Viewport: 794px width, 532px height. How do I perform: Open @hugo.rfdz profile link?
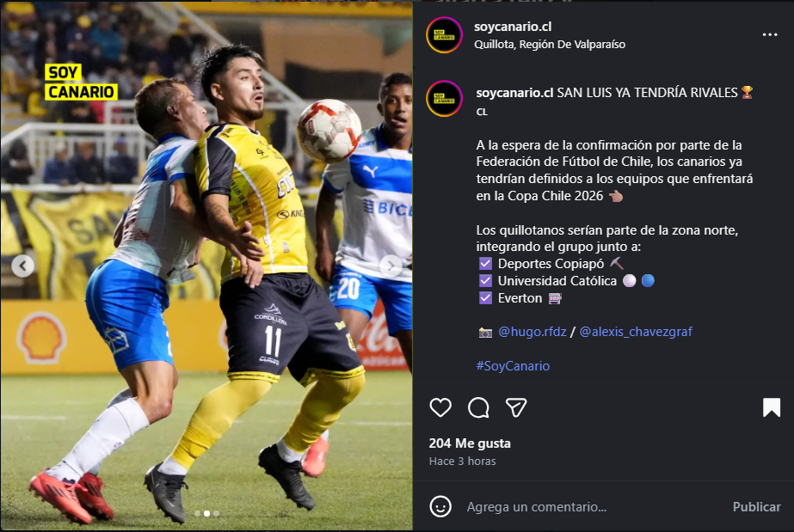[532, 332]
